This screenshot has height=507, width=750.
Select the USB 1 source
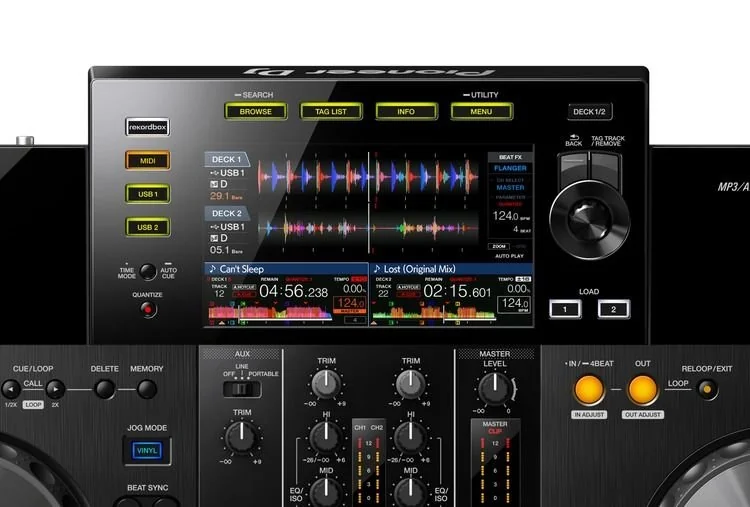[x=147, y=193]
